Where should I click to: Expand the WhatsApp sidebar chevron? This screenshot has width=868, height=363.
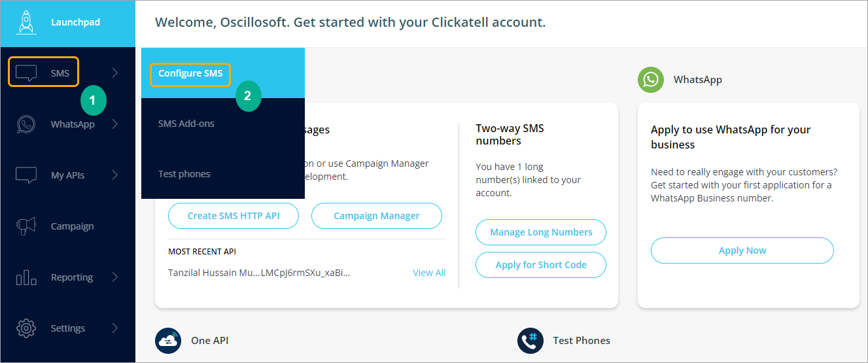point(115,124)
